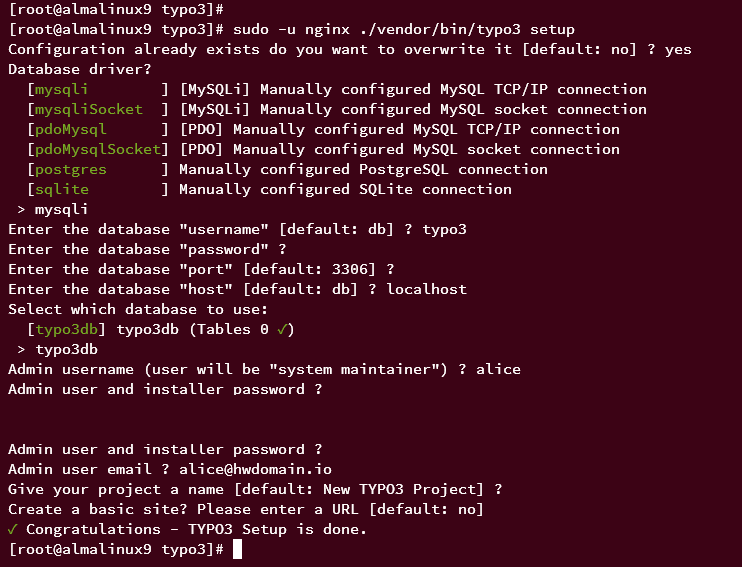
Task: Click the terminal cursor block at last prompt
Action: tap(238, 549)
